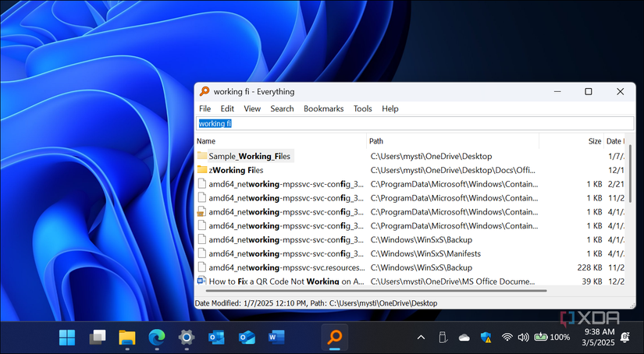Sort results by the Name column
The image size is (644, 354).
coord(280,141)
